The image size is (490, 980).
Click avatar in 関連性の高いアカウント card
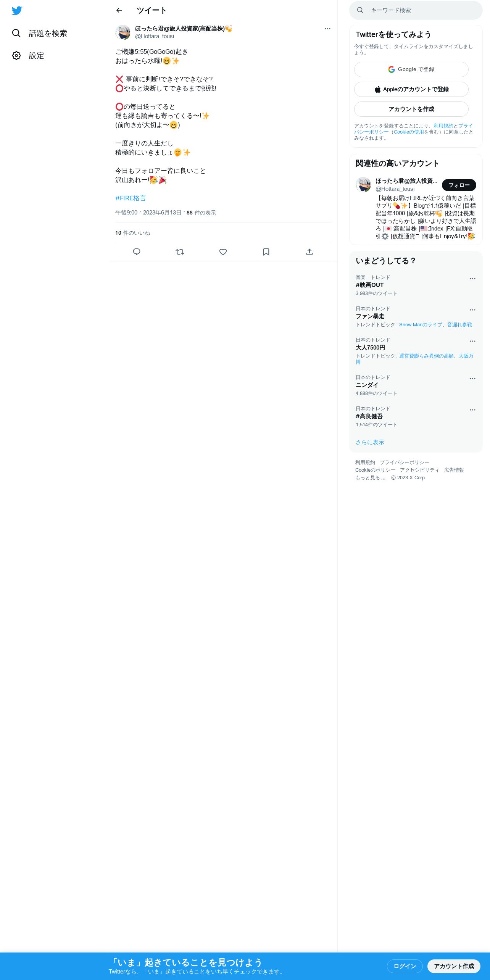click(x=363, y=185)
